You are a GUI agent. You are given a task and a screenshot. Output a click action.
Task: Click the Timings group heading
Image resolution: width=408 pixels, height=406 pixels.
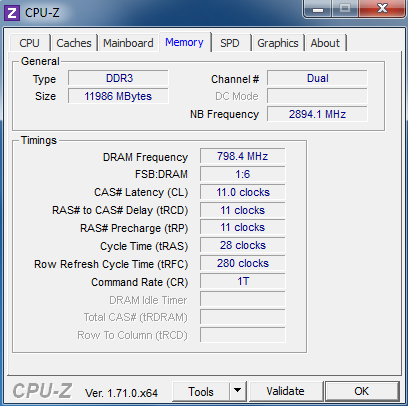coord(39,140)
